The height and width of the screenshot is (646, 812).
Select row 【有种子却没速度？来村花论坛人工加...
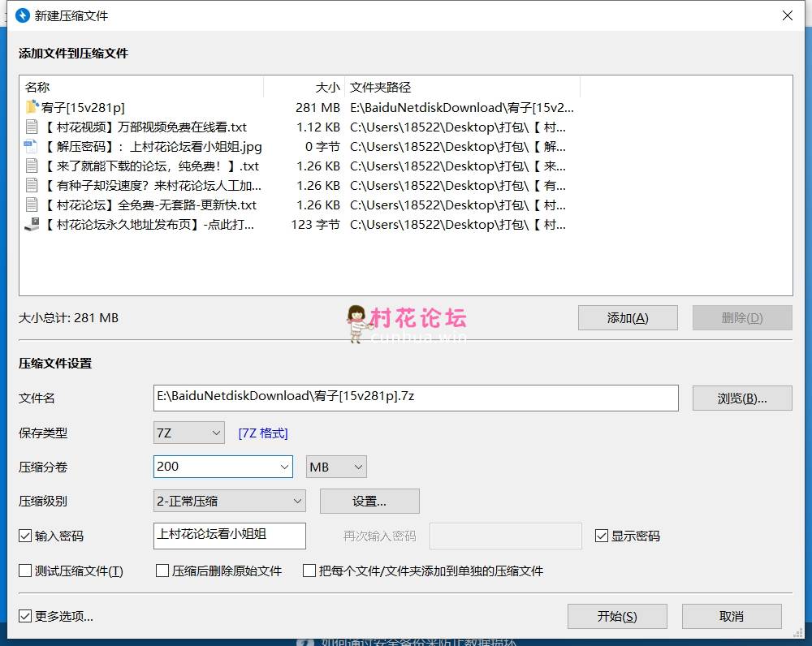(x=300, y=185)
